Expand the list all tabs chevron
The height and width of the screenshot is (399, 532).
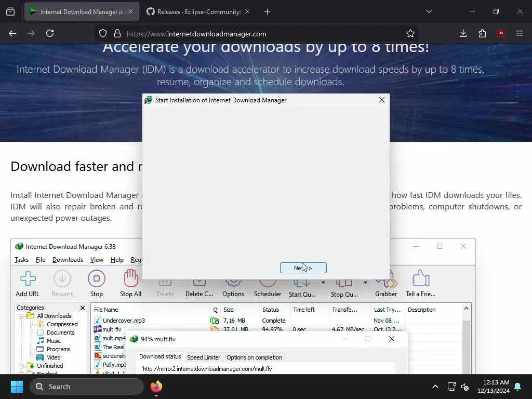pos(429,11)
